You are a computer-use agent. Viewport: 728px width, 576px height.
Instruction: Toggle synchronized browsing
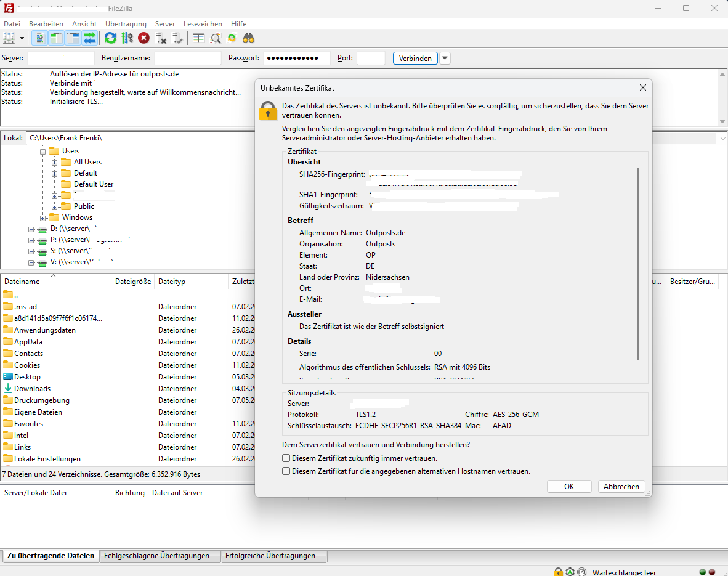[x=232, y=39]
